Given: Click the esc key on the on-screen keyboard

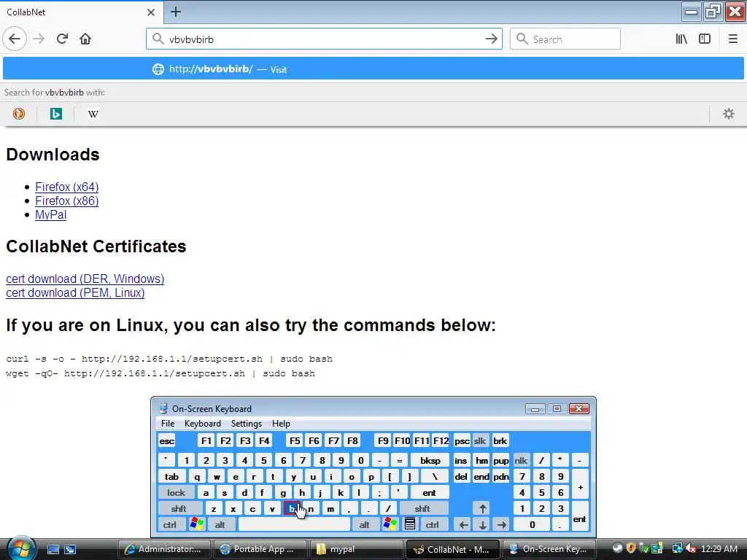Looking at the screenshot, I should [167, 441].
